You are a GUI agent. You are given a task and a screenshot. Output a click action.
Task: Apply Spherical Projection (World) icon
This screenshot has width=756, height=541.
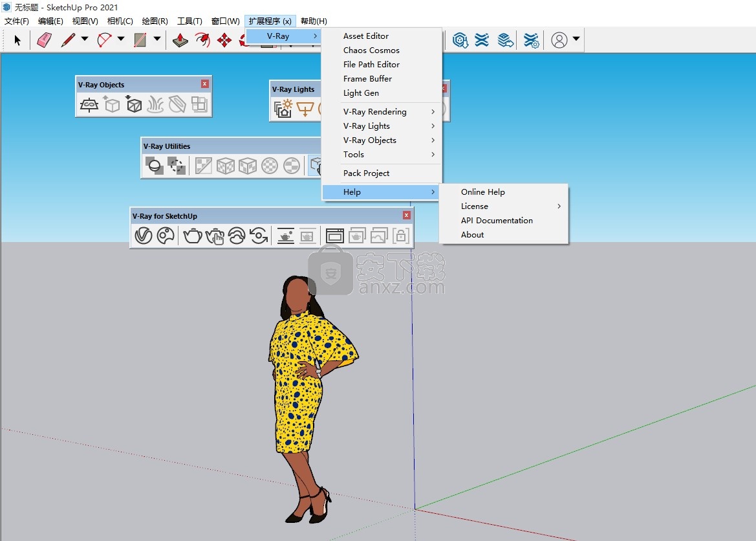coord(270,166)
